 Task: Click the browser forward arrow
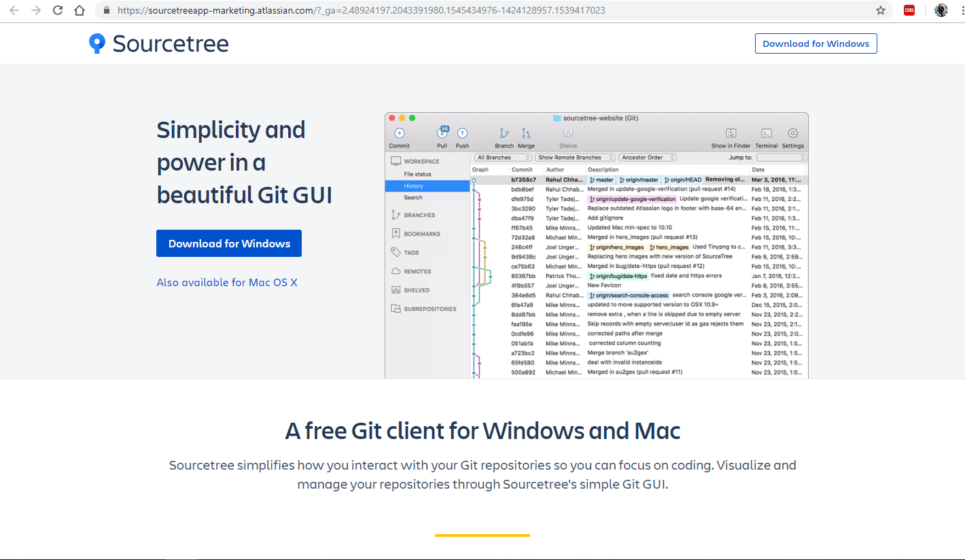36,10
